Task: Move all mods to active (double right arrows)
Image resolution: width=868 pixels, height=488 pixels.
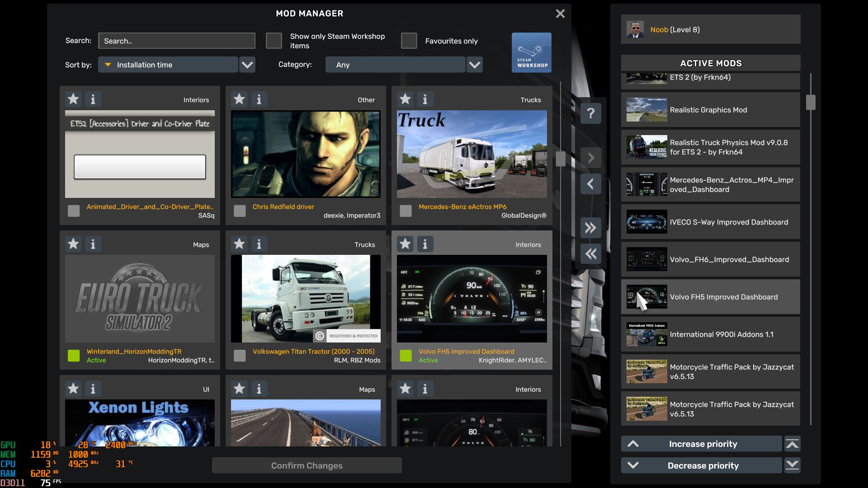Action: tap(590, 228)
